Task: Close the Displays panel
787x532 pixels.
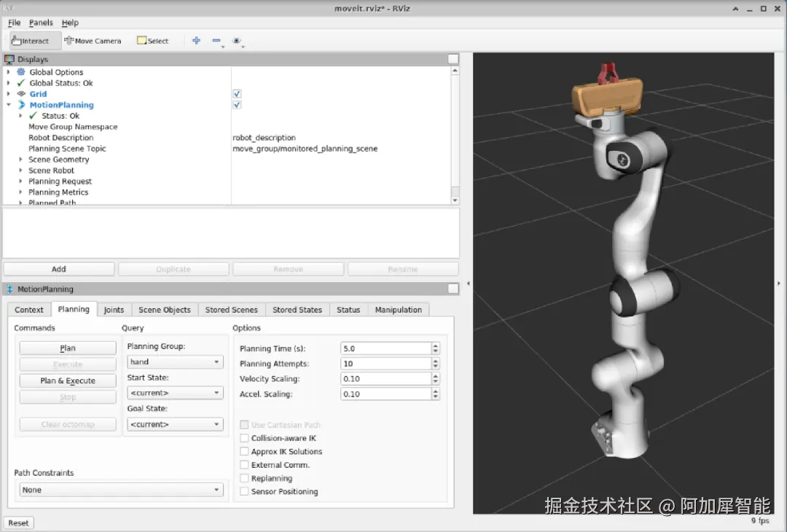Action: click(x=453, y=59)
